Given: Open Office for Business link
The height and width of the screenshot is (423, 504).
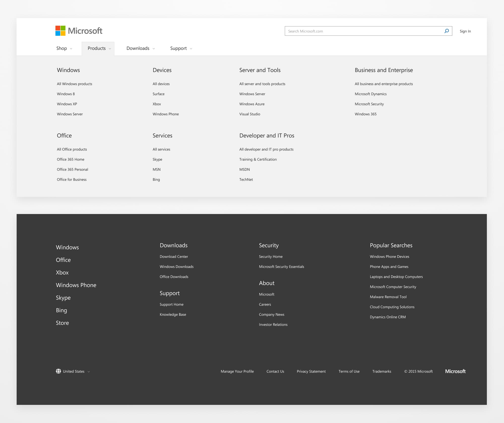Looking at the screenshot, I should click(72, 180).
